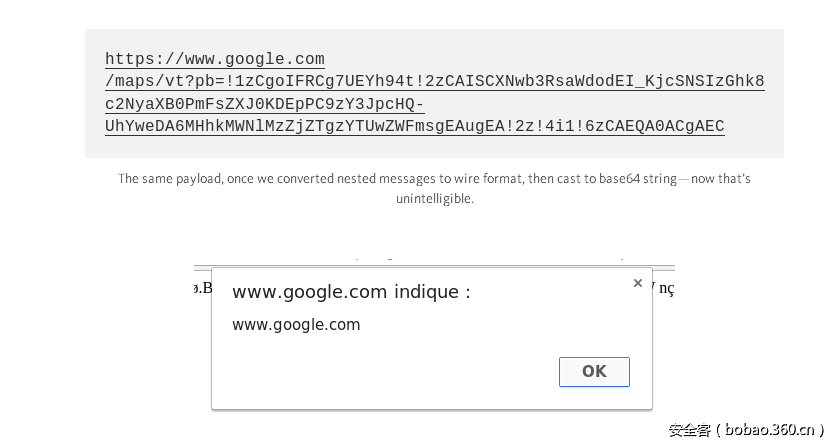Click the partially hidden text left of the dialog
The width and height of the screenshot is (839, 448).
pos(203,288)
